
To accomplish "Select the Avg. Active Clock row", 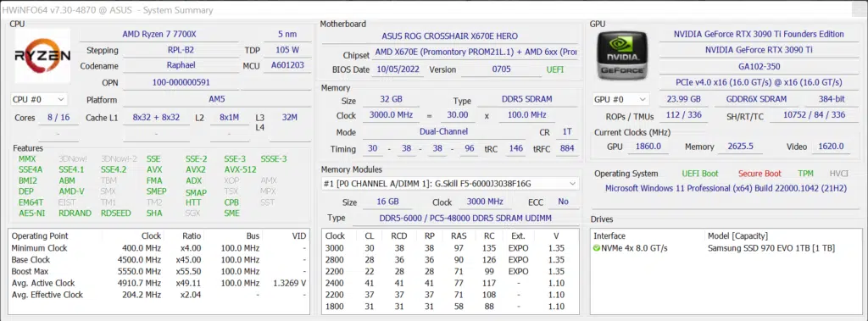I will tap(159, 283).
